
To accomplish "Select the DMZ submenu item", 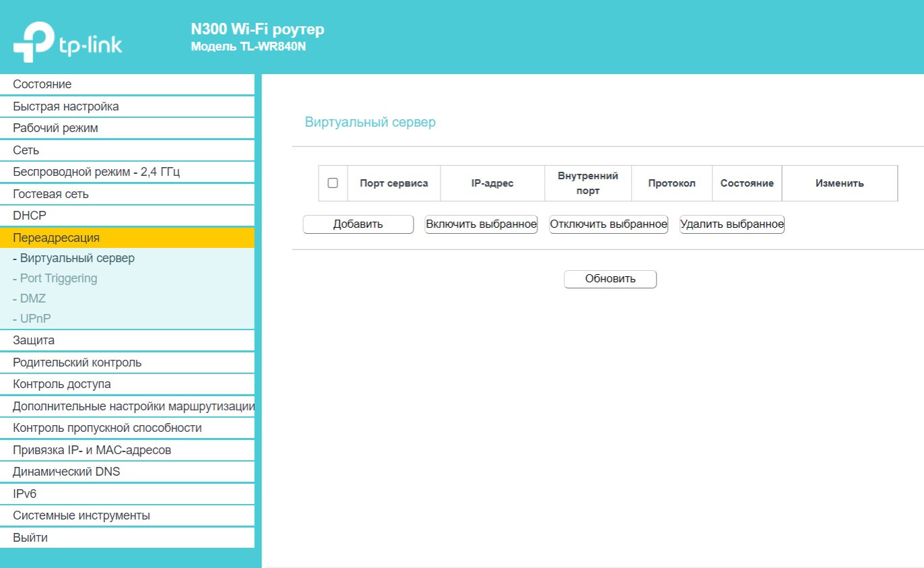I will pos(32,298).
